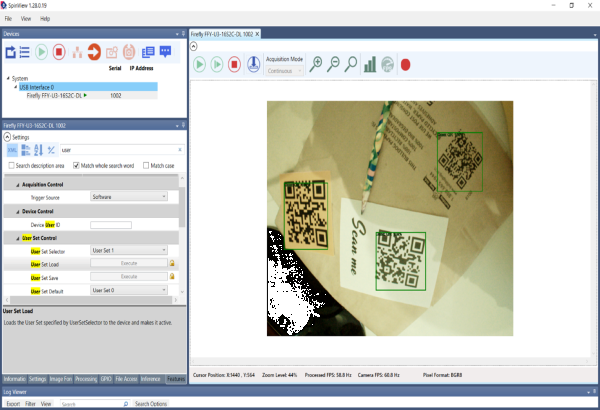Switch to the File Access tab
The image size is (600, 410).
point(126,379)
